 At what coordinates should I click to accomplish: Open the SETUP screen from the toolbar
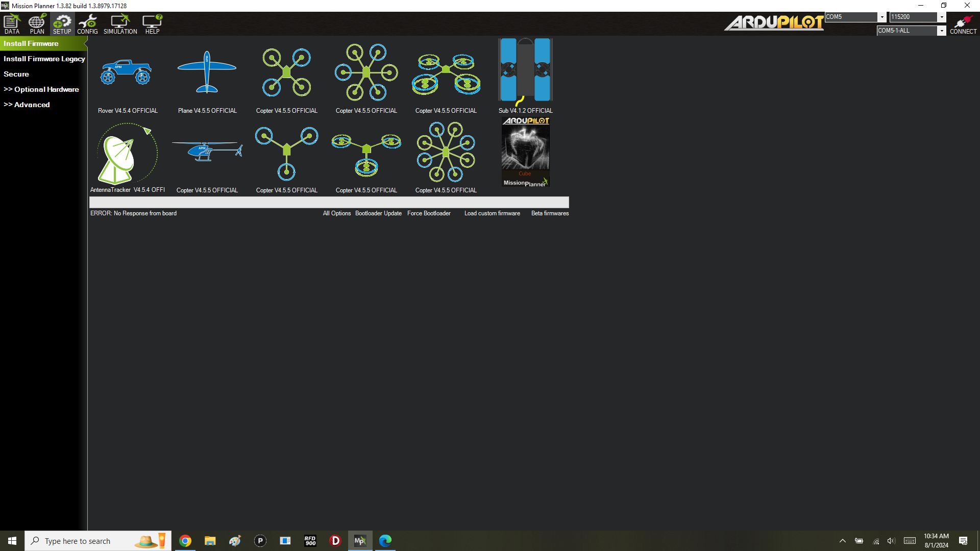(x=62, y=24)
